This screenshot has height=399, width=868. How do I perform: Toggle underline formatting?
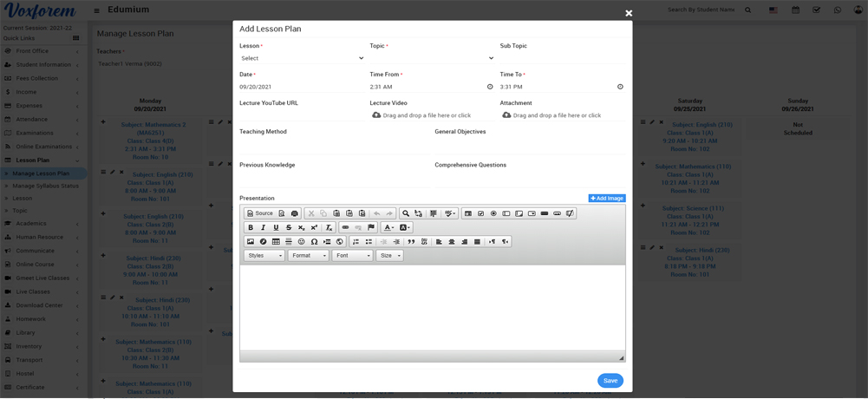276,227
